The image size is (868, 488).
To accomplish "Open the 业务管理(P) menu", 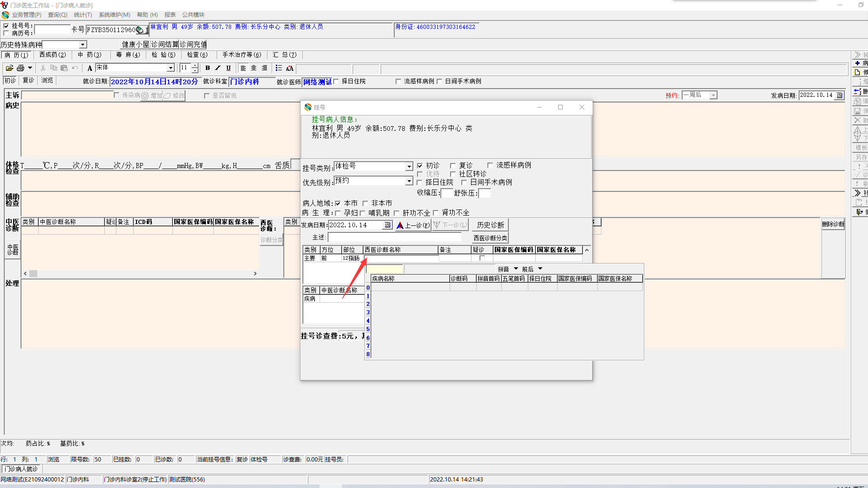I will 27,15.
